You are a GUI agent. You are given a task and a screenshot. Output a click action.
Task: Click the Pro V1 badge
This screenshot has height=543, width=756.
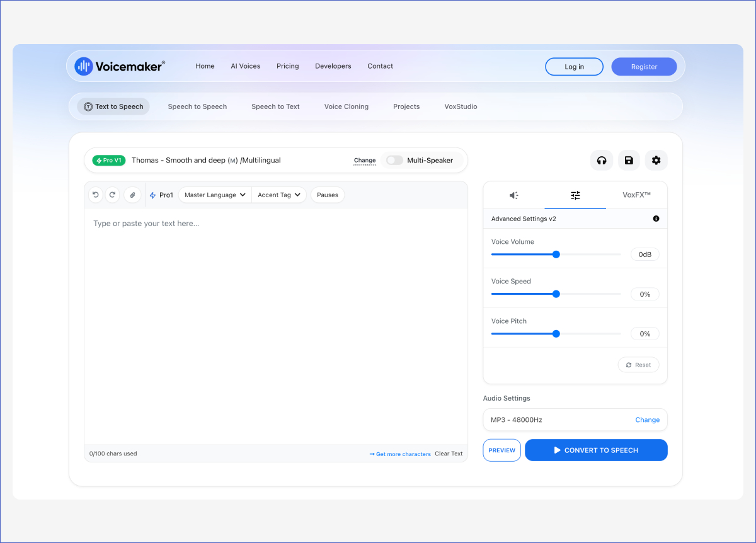[x=109, y=161]
